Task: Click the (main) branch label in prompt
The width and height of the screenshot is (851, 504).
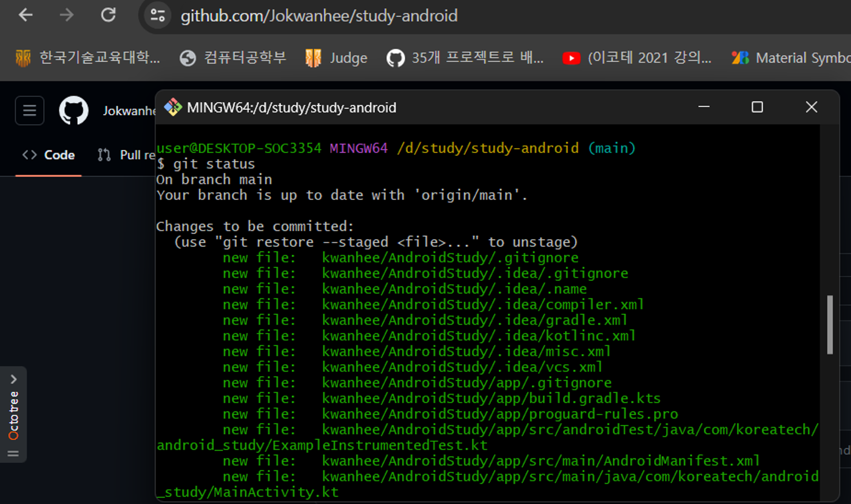Action: [612, 148]
